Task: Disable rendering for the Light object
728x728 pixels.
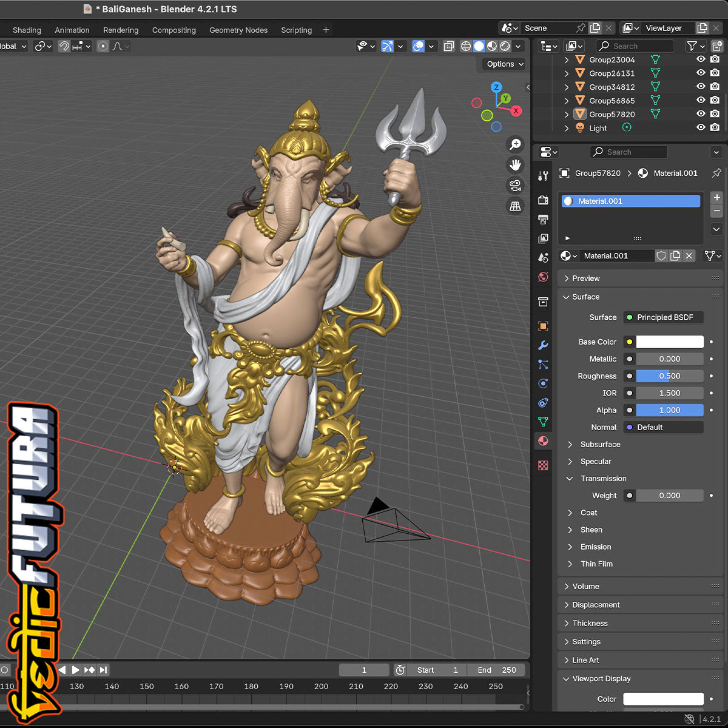Action: 715,127
